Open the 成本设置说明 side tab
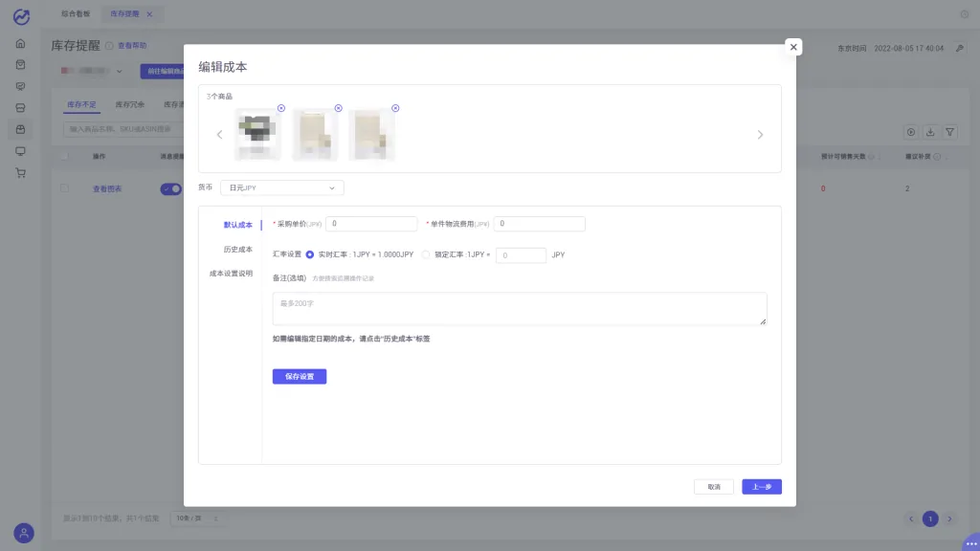 (x=231, y=274)
